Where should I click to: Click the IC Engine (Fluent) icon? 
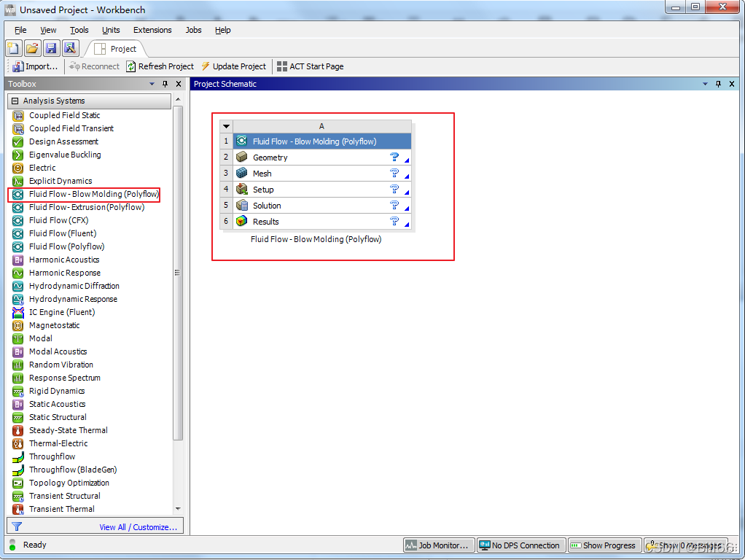[17, 312]
